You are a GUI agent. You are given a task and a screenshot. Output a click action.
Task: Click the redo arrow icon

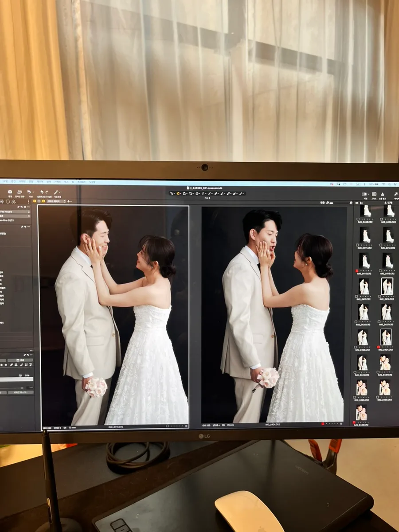pos(47,192)
